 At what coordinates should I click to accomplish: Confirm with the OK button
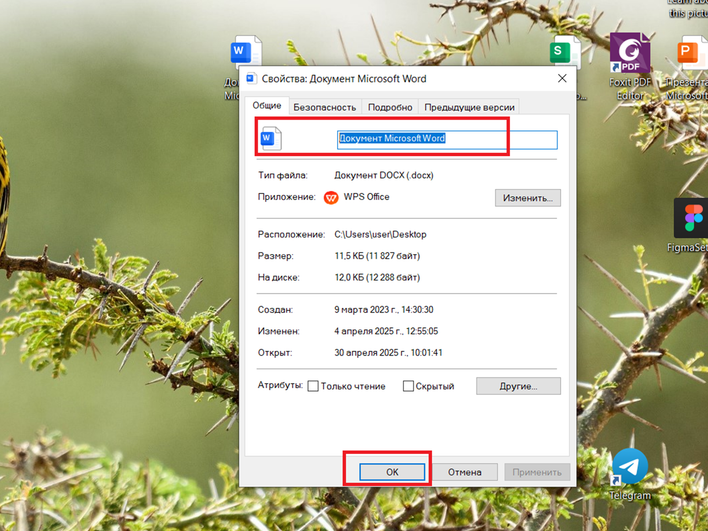point(392,472)
